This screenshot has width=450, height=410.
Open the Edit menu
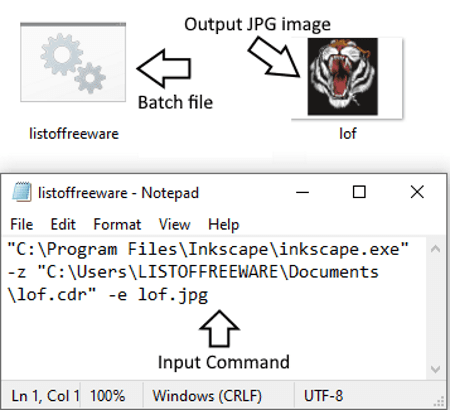click(63, 224)
